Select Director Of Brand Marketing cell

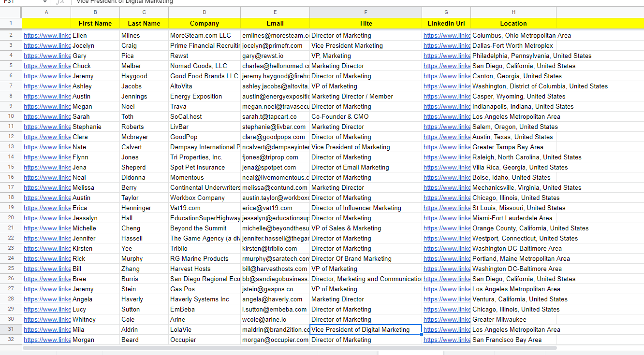(x=366, y=258)
